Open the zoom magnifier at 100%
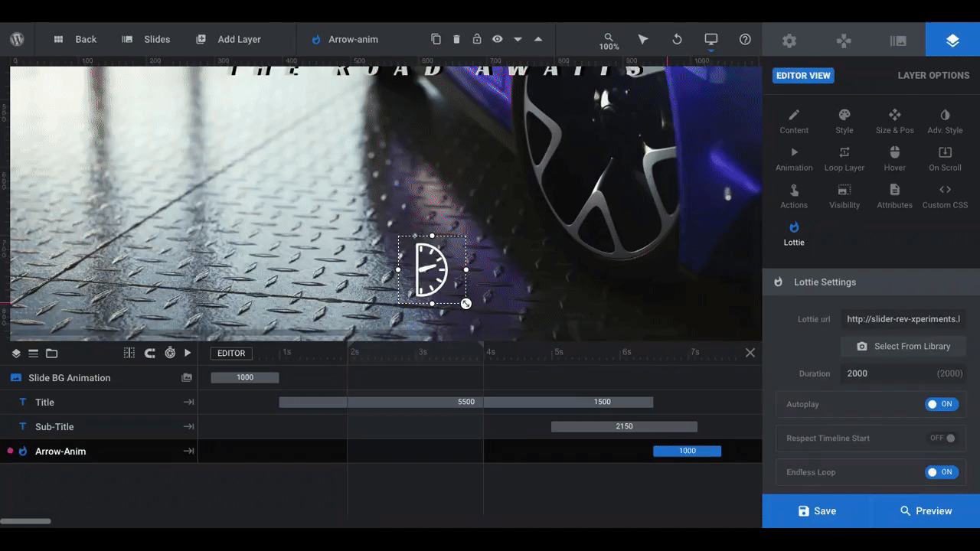Viewport: 980px width, 551px height. pyautogui.click(x=609, y=41)
